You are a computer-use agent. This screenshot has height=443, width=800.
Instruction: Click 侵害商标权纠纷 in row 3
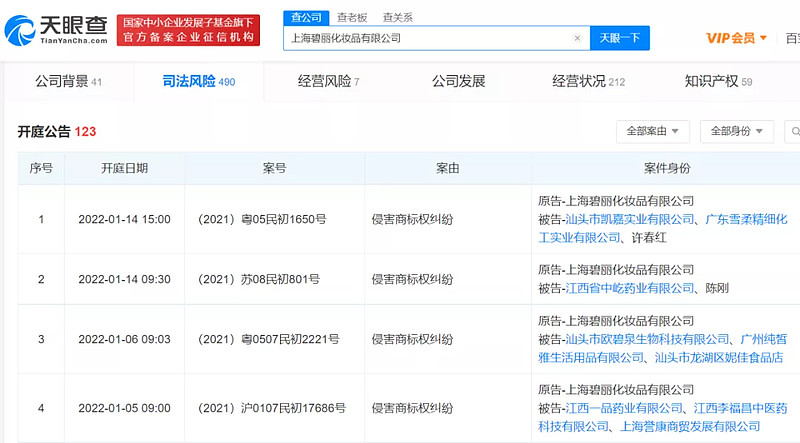click(x=412, y=339)
